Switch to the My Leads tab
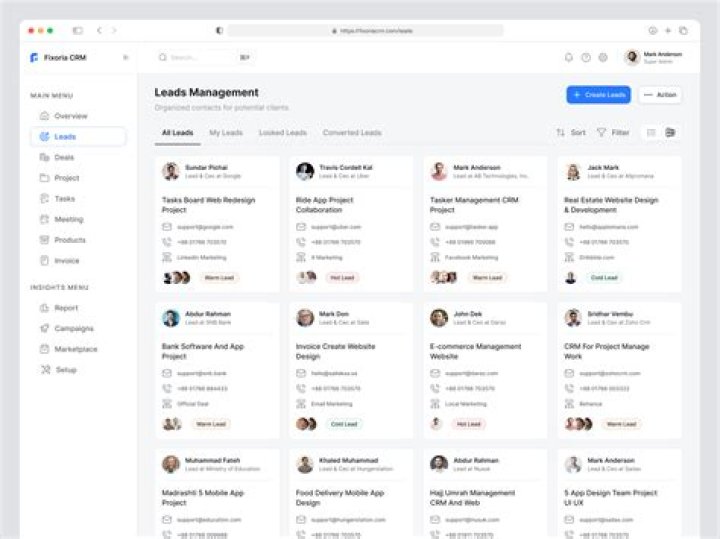The image size is (720, 539). [x=226, y=133]
